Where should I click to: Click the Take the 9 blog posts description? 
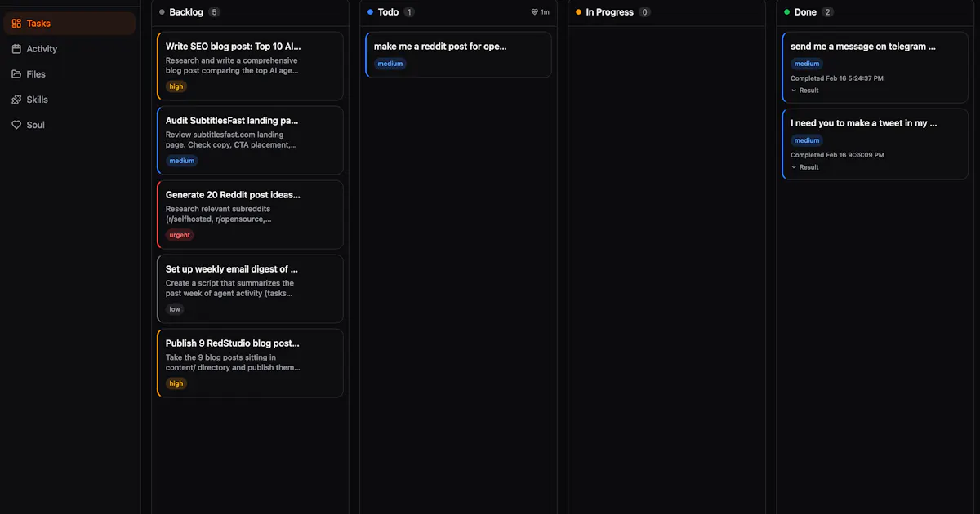pyautogui.click(x=234, y=362)
